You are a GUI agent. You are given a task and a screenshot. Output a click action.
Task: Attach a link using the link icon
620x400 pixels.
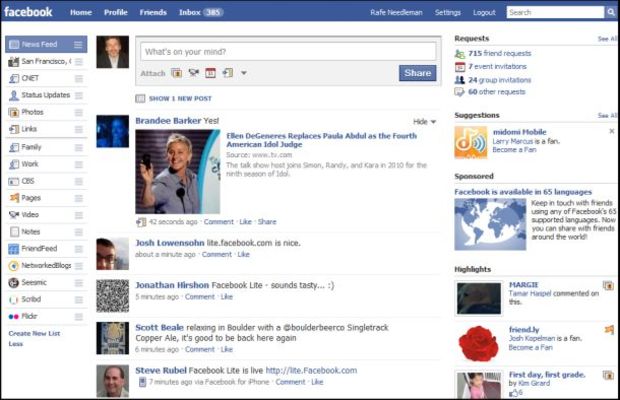click(x=227, y=73)
